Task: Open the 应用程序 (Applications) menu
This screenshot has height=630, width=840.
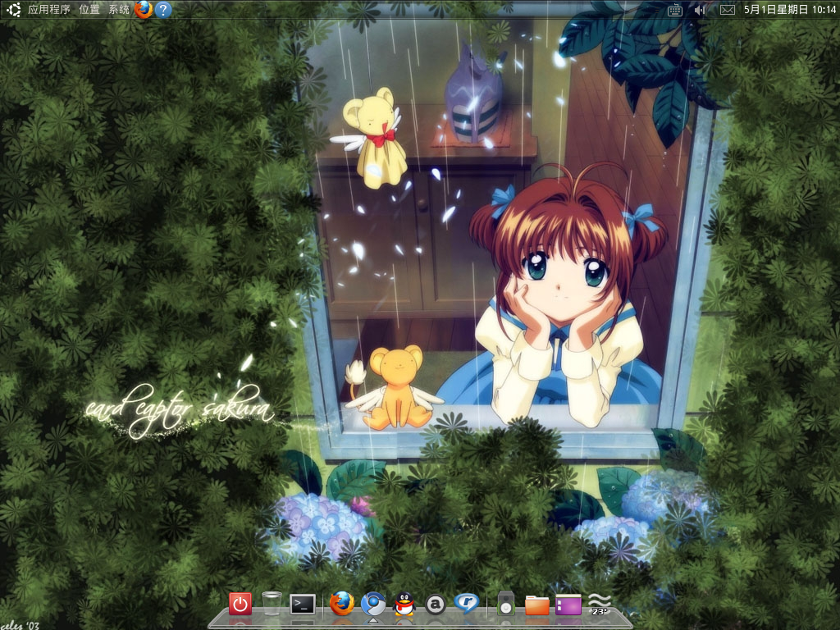Action: click(48, 10)
